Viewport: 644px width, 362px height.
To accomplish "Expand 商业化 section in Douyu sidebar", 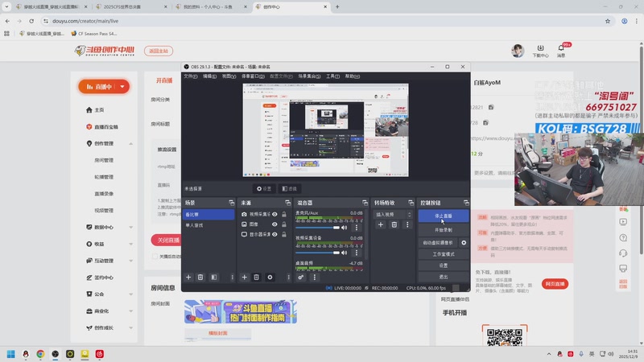I will coord(131,311).
